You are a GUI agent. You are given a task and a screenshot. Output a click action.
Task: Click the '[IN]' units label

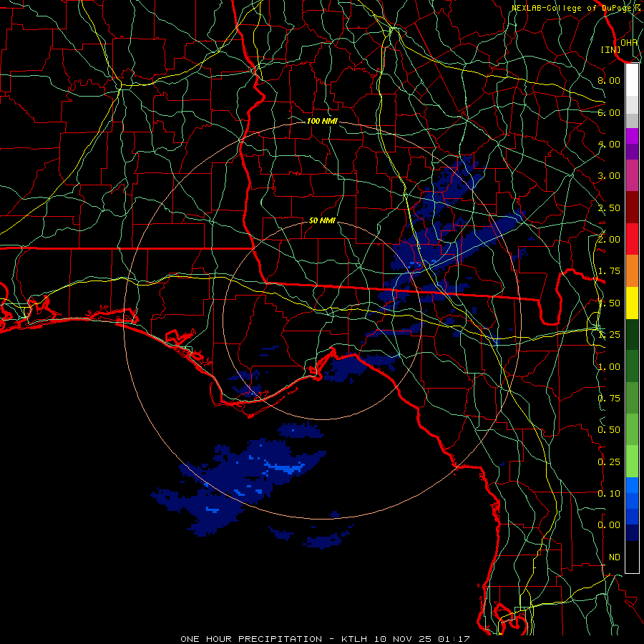point(611,49)
